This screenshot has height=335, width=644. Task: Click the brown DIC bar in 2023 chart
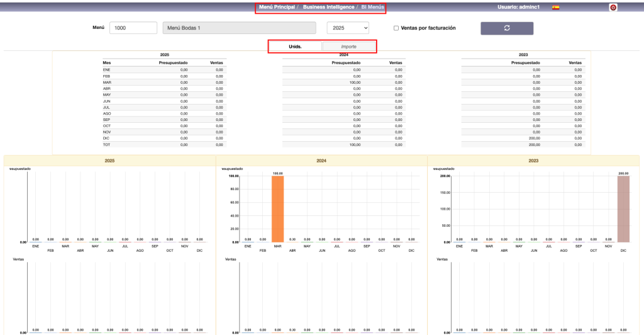pyautogui.click(x=623, y=209)
